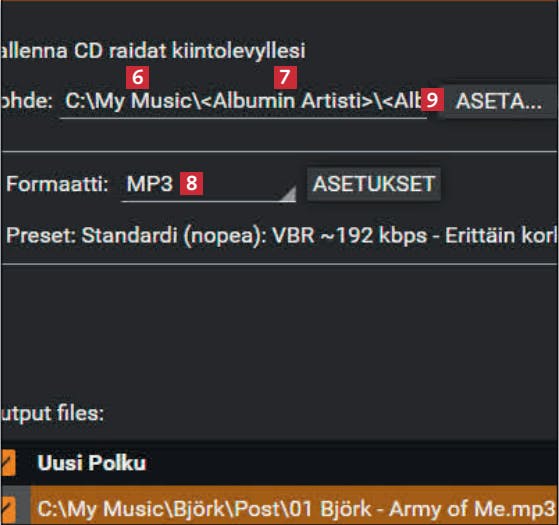Click the red number 8 marker

point(191,184)
